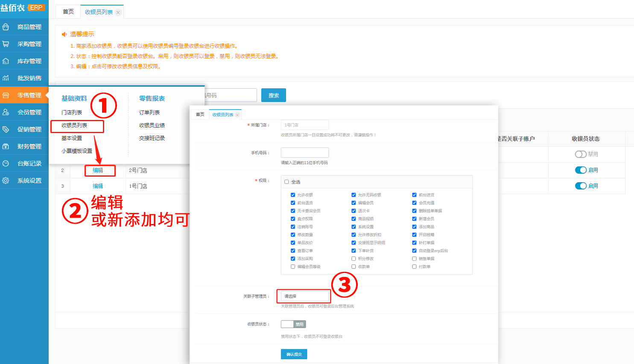The height and width of the screenshot is (364, 634).
Task: Toggle the 收银员状态 switch in the form
Action: [x=293, y=324]
